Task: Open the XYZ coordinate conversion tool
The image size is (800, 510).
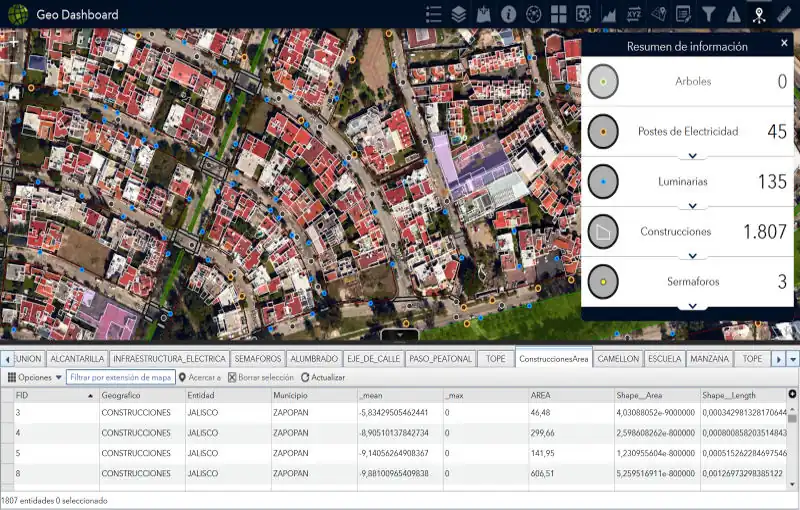Action: point(634,14)
